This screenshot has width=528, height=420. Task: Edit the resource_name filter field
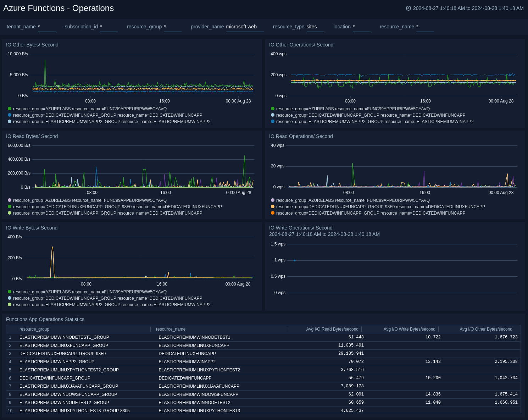[425, 27]
